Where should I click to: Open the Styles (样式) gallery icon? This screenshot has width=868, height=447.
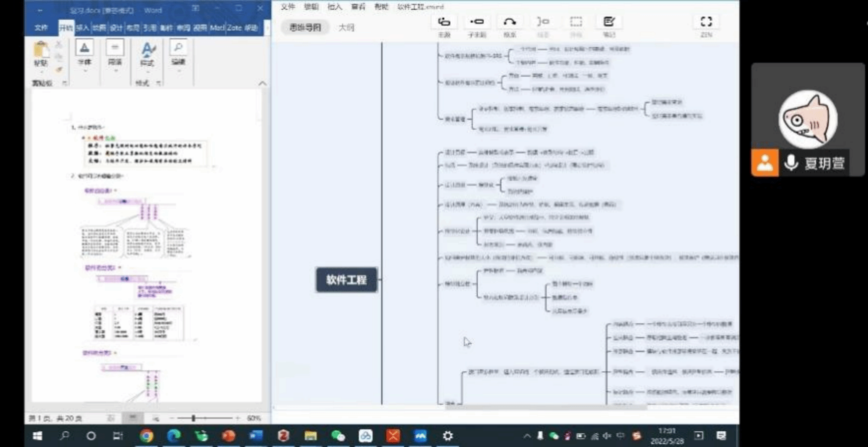point(147,51)
